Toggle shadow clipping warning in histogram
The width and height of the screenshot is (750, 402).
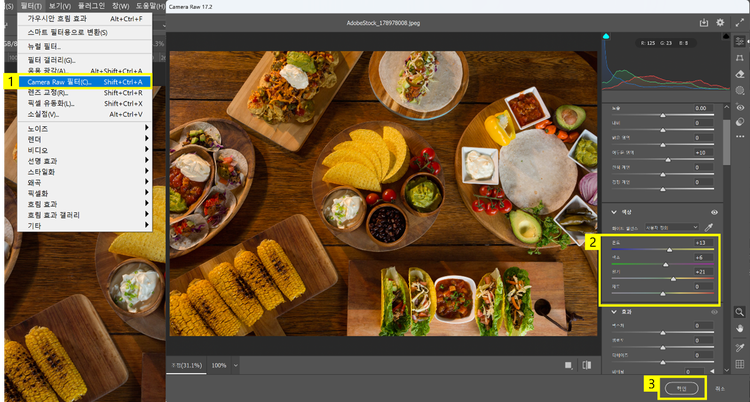coord(606,36)
